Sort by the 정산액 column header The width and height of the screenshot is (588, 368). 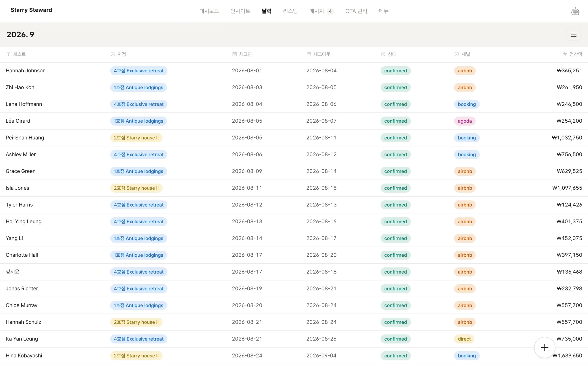coord(572,54)
